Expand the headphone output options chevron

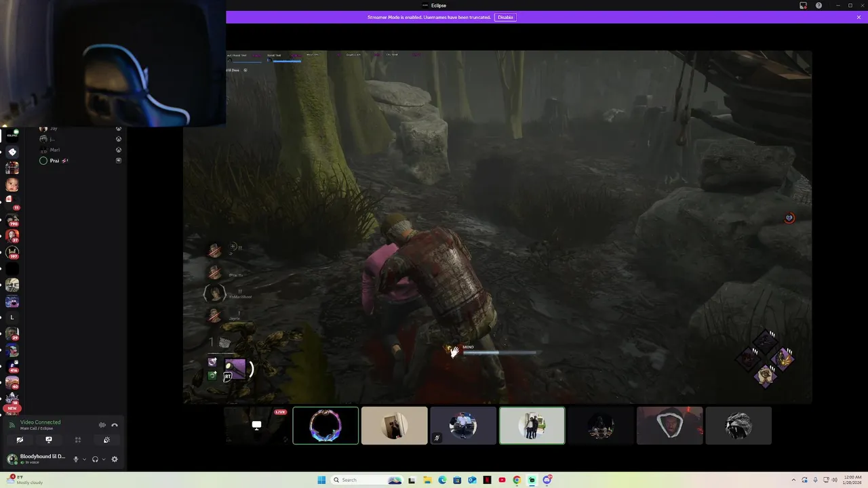[103, 459]
